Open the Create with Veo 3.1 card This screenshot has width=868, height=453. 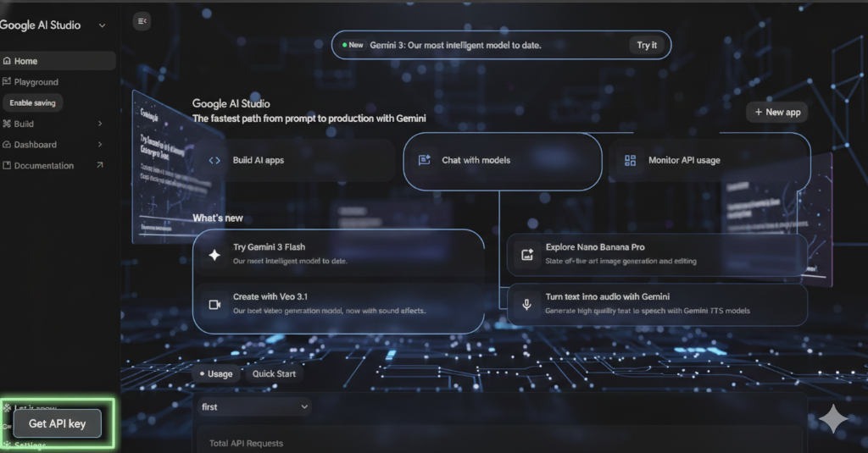coord(339,304)
